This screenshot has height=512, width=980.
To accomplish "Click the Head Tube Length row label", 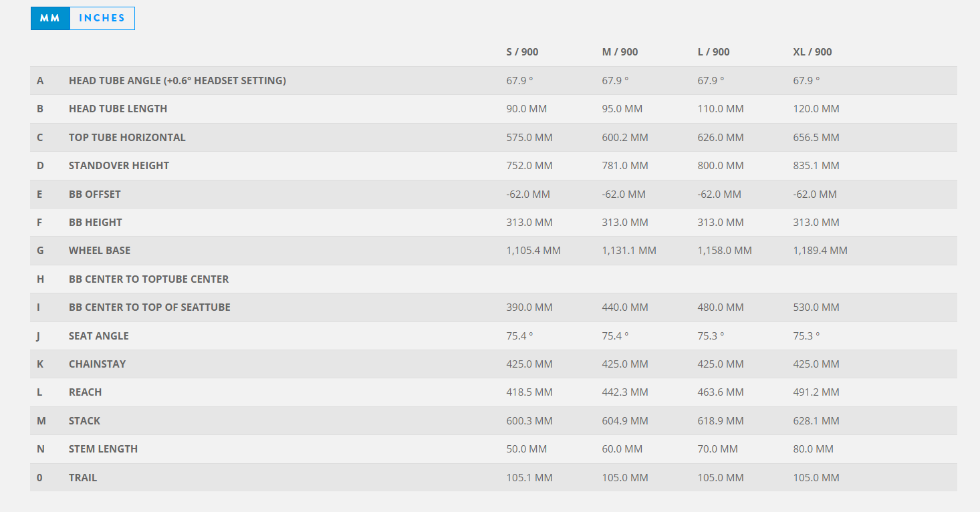I will click(118, 109).
